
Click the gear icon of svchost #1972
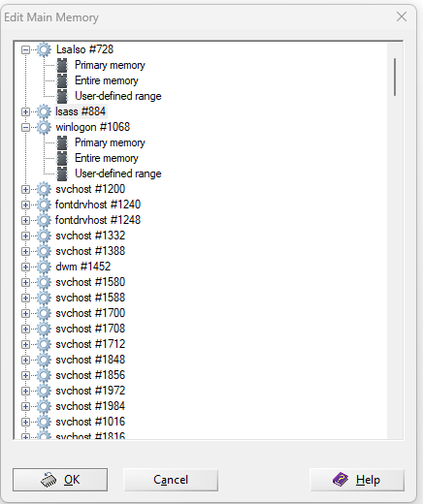pos(44,391)
